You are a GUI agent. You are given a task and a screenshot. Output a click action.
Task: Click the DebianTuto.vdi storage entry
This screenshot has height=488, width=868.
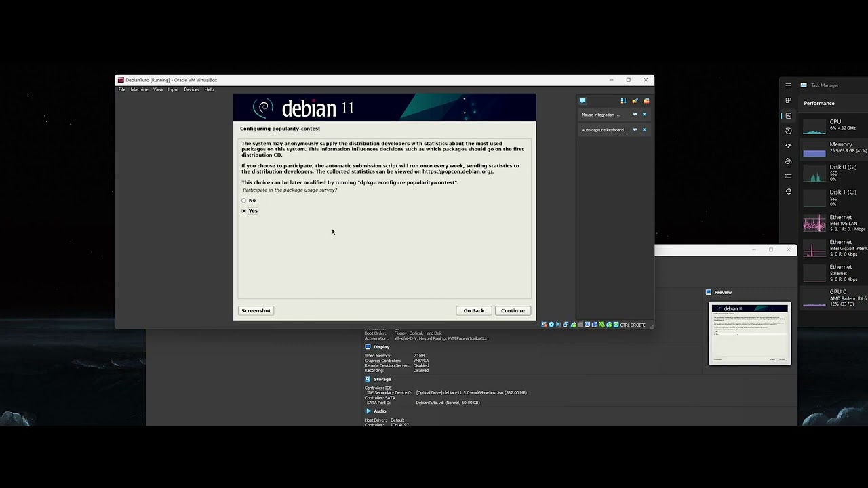448,403
